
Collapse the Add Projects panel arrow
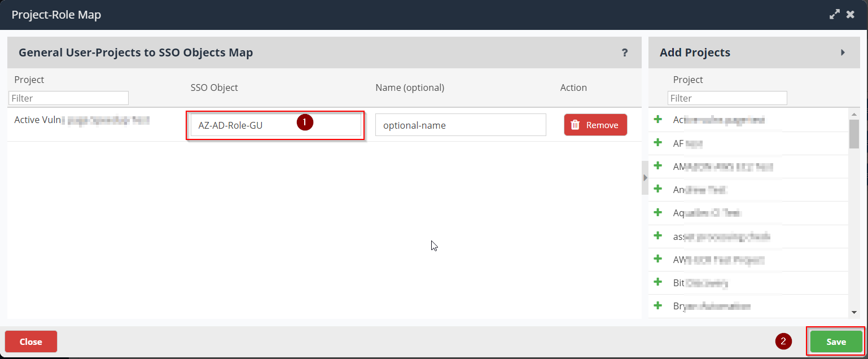click(843, 52)
